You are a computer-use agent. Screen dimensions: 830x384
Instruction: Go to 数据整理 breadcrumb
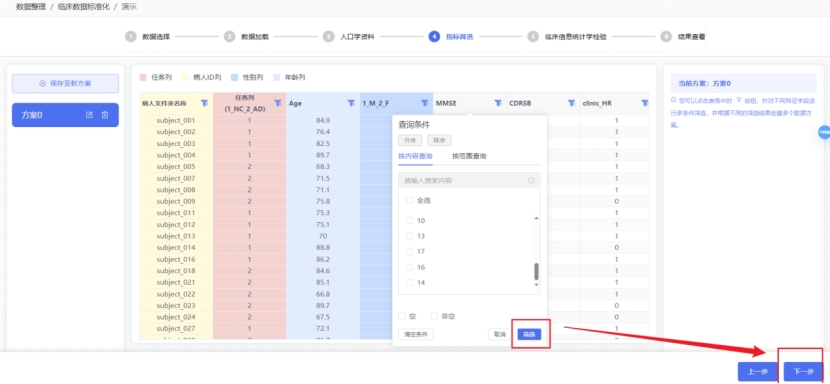click(31, 7)
